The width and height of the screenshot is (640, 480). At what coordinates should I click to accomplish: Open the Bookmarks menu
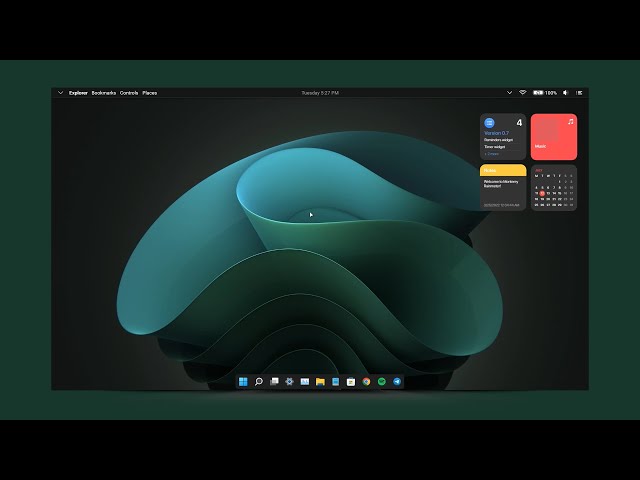click(x=104, y=93)
